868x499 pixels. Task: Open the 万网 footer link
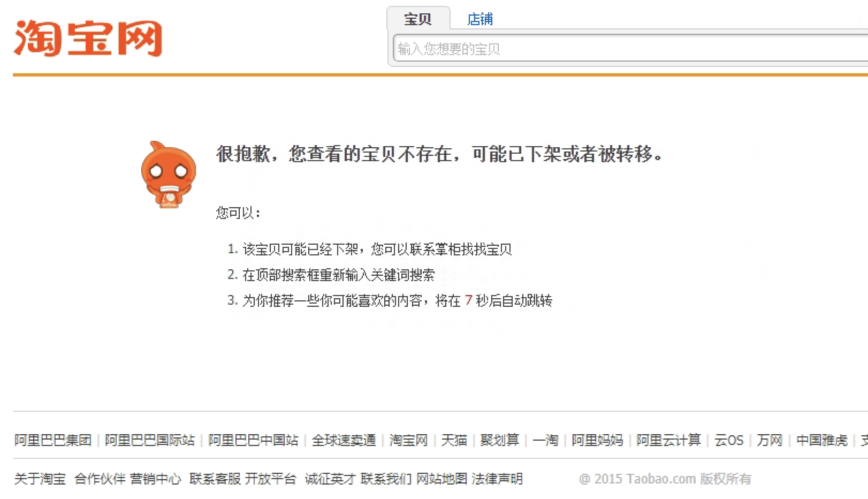pos(770,440)
